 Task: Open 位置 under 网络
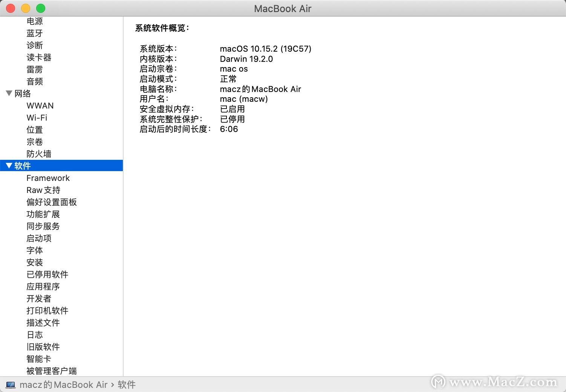click(35, 130)
